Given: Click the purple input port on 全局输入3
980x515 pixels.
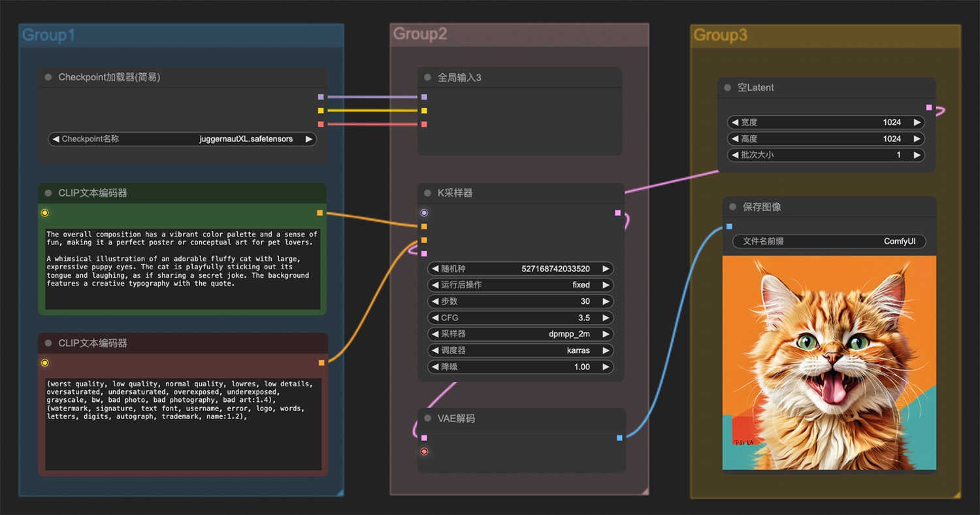Looking at the screenshot, I should coord(424,97).
